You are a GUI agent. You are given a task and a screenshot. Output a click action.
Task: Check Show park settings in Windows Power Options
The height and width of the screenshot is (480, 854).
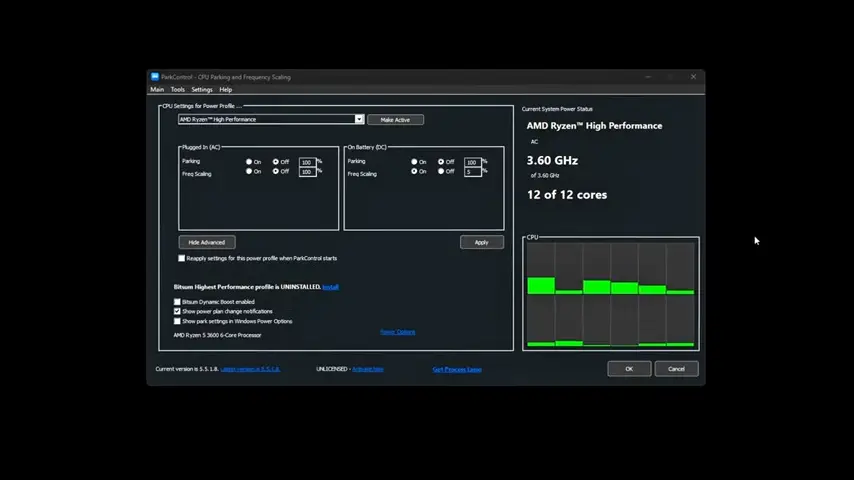tap(177, 321)
